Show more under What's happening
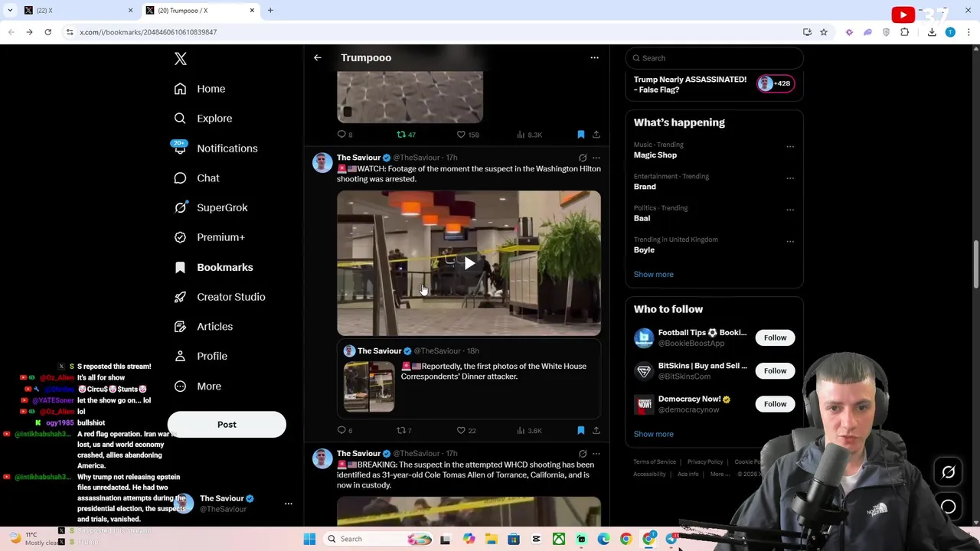The height and width of the screenshot is (551, 980). [653, 275]
